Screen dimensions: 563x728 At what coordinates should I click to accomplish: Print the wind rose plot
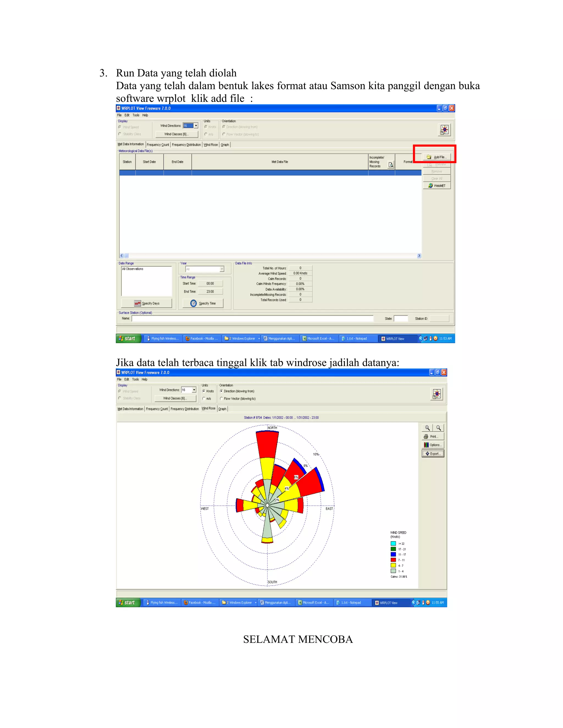click(433, 436)
